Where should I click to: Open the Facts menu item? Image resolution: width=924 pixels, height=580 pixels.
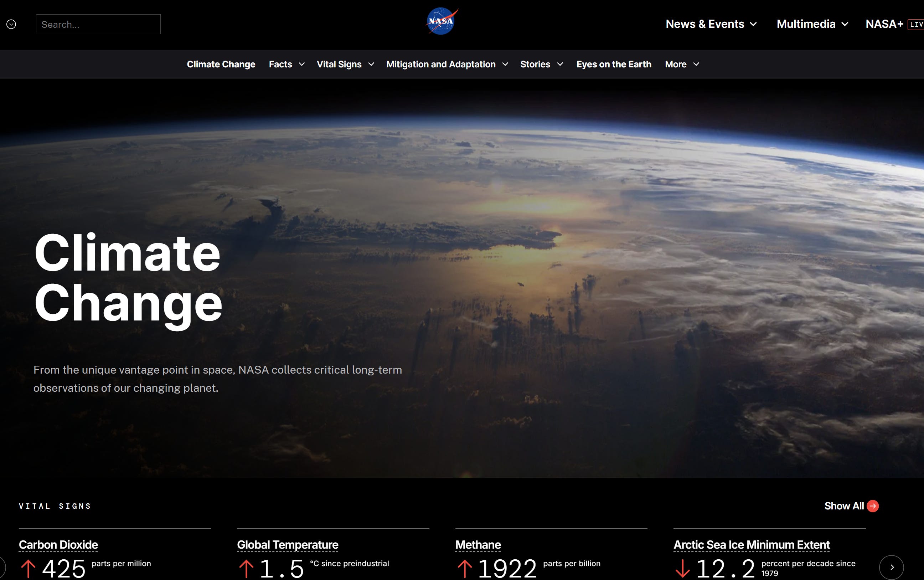tap(280, 64)
